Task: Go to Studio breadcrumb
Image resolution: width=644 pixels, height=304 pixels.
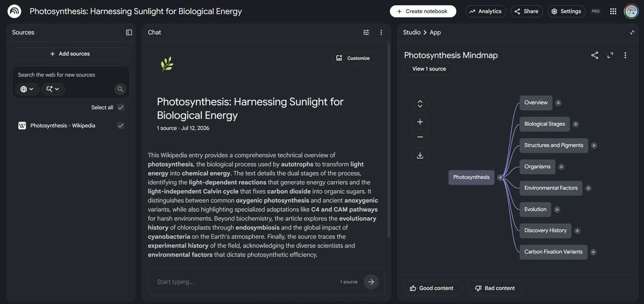Action: coord(412,32)
